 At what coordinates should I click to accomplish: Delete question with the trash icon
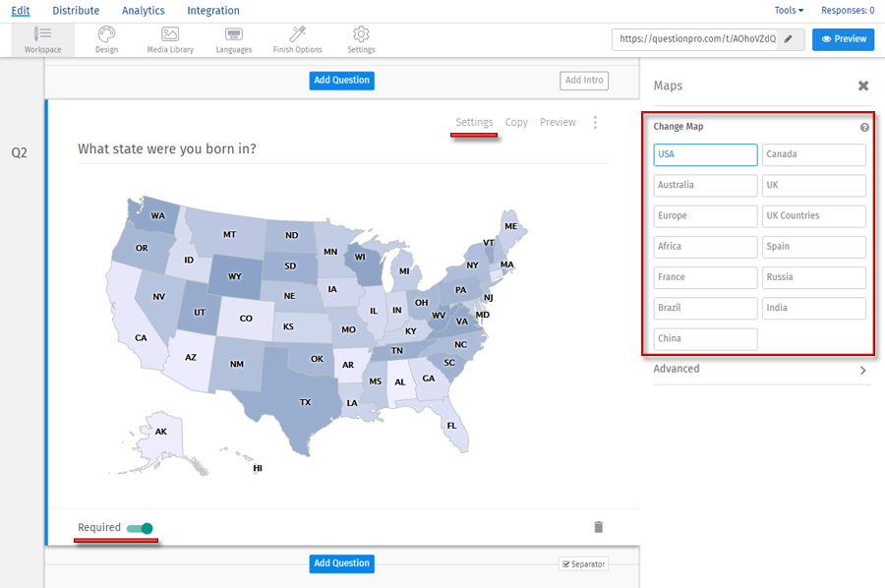[x=599, y=527]
